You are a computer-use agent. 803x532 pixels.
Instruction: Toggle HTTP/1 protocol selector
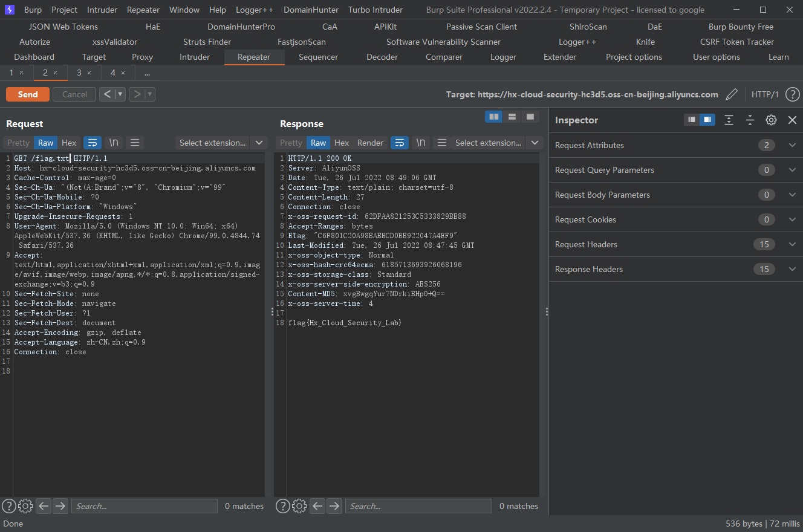coord(764,94)
